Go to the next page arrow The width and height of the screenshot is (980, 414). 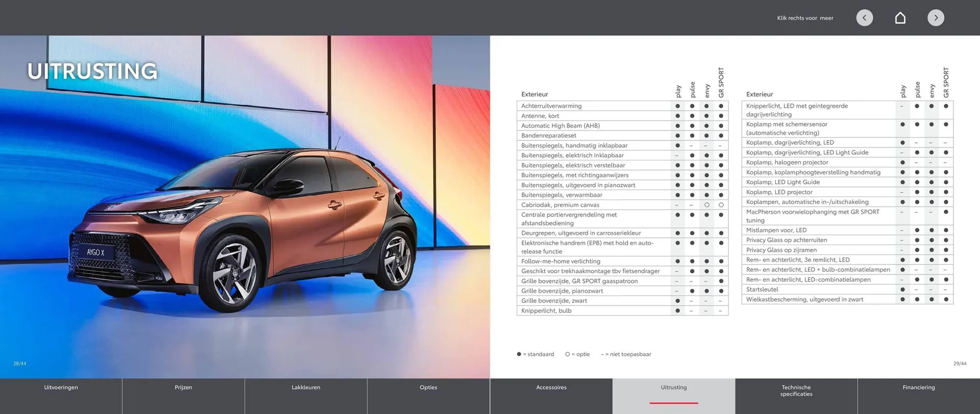coord(936,18)
